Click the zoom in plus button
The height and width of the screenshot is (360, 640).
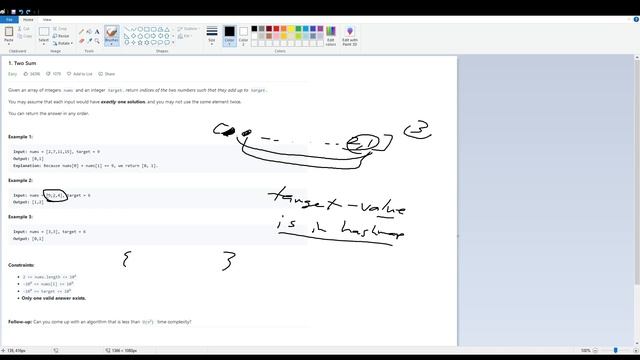[636, 350]
